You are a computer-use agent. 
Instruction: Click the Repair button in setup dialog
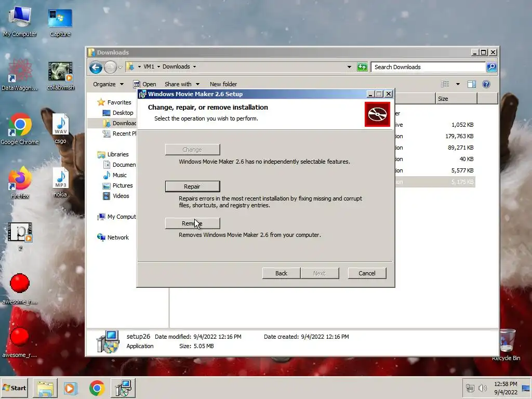(x=192, y=187)
